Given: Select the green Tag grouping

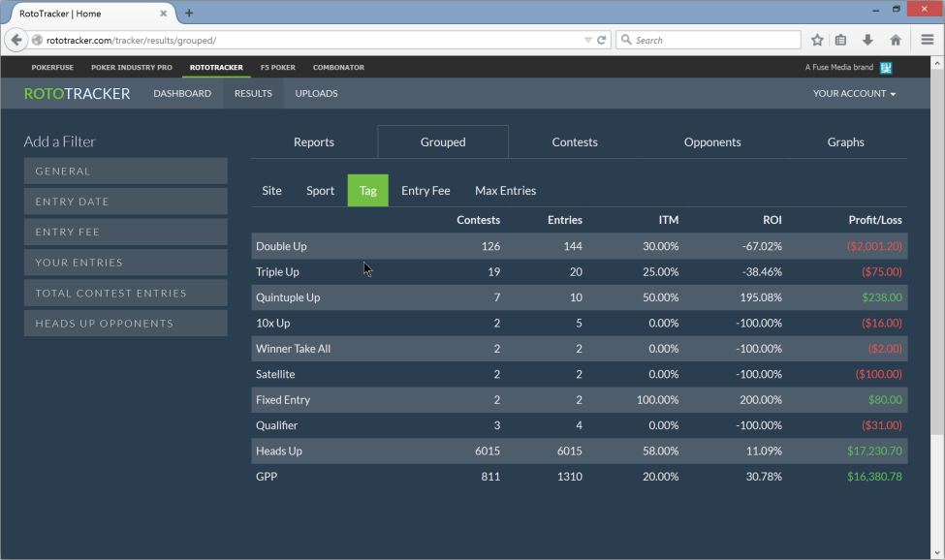Looking at the screenshot, I should (367, 190).
